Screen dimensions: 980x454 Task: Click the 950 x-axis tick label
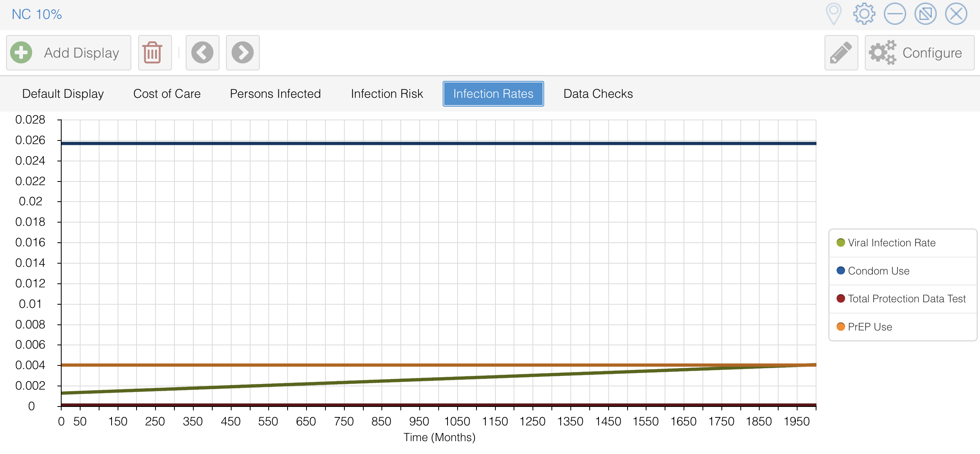tap(419, 421)
